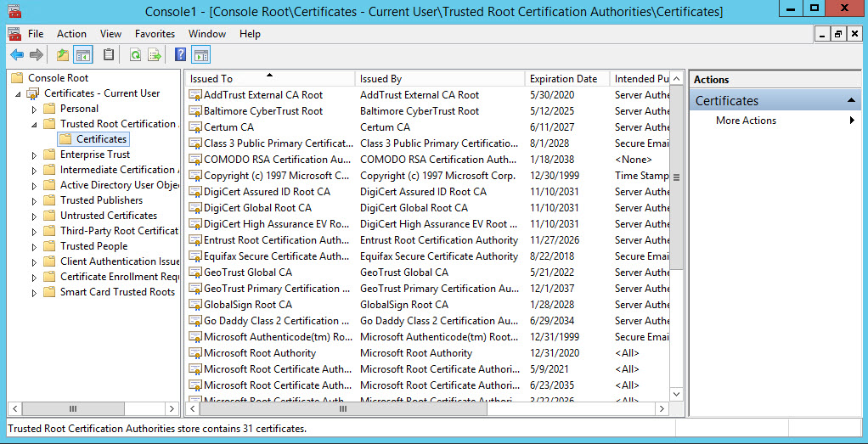This screenshot has width=868, height=444.
Task: Select Go Daddy Class 2 Certification row
Action: click(426, 321)
